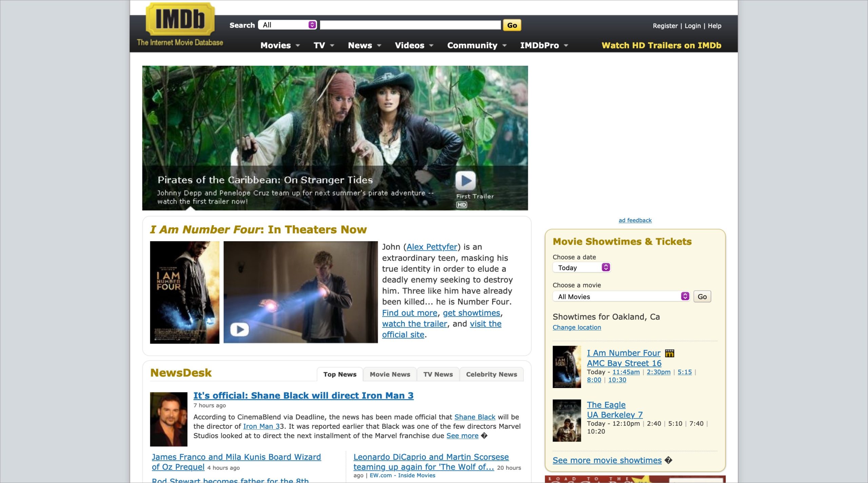Switch to the Movie News tab

pos(390,374)
